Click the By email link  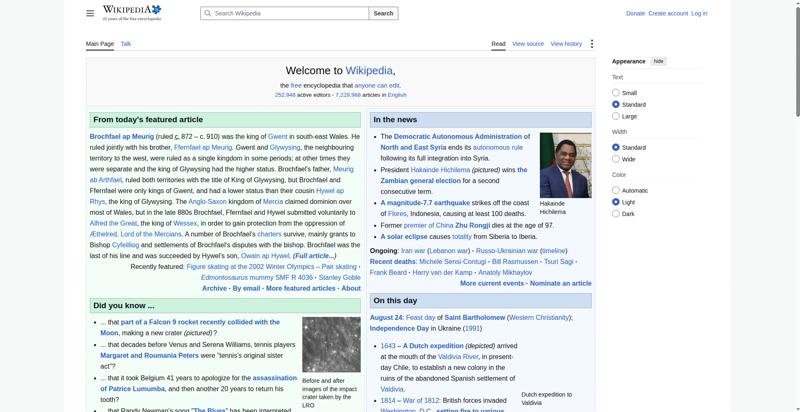tap(246, 288)
